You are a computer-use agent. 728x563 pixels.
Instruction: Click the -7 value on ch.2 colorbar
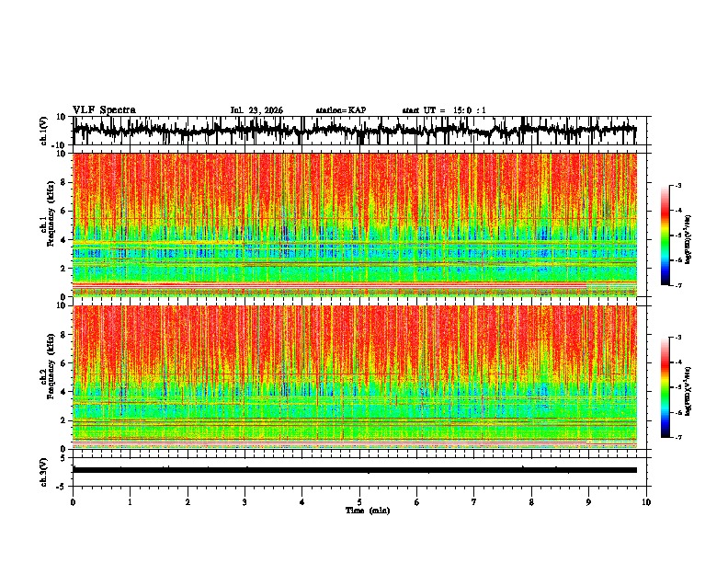click(x=677, y=438)
